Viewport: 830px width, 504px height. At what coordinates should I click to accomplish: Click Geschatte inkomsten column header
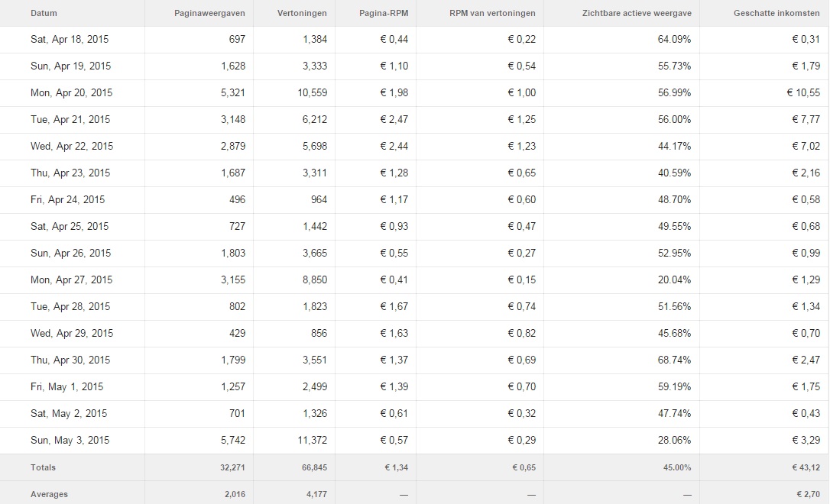pyautogui.click(x=777, y=13)
